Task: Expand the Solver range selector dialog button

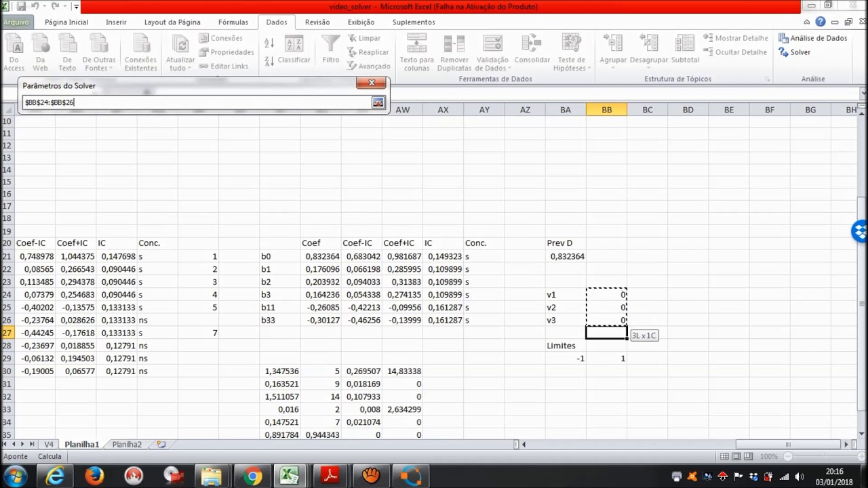Action: [378, 102]
